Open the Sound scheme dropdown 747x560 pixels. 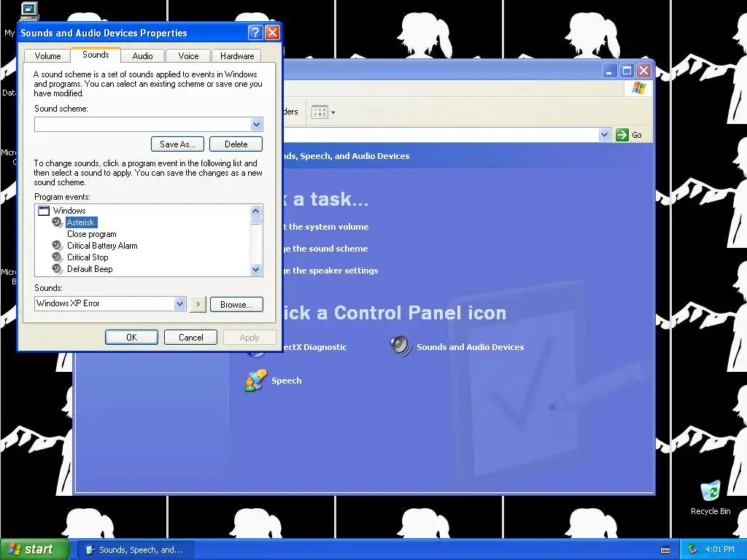point(256,124)
